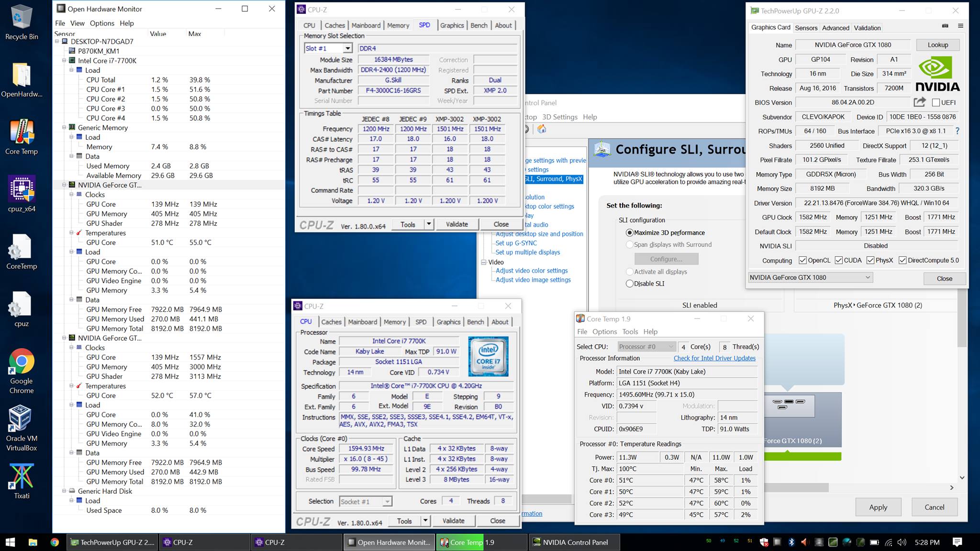Collapse the Intel Core i7-7700K tree node
980x551 pixels.
pos(64,61)
